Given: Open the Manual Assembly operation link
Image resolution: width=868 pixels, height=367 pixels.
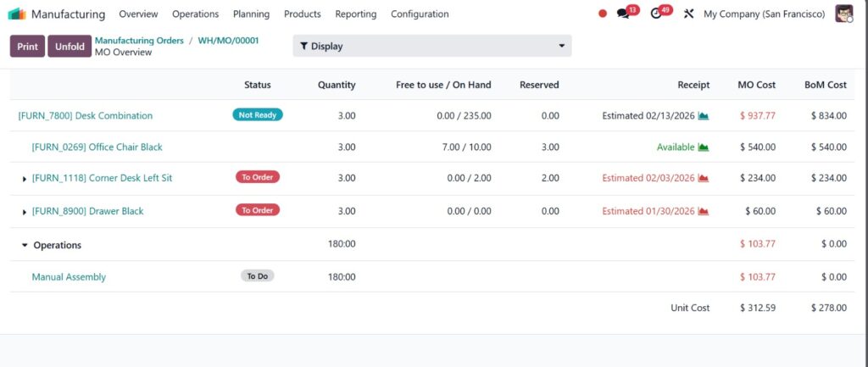Looking at the screenshot, I should 69,276.
